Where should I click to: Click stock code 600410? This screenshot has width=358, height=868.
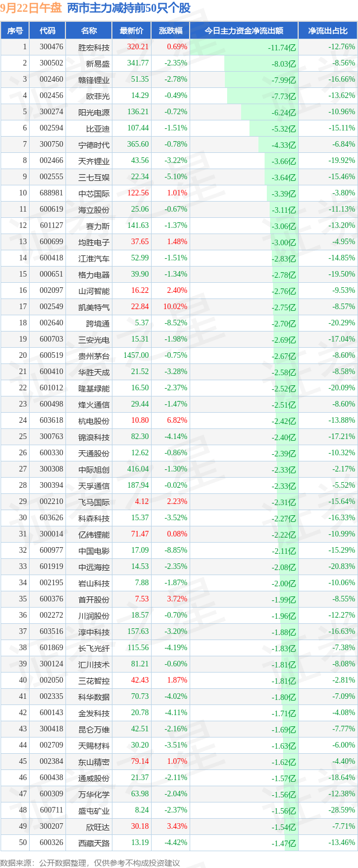[51, 372]
